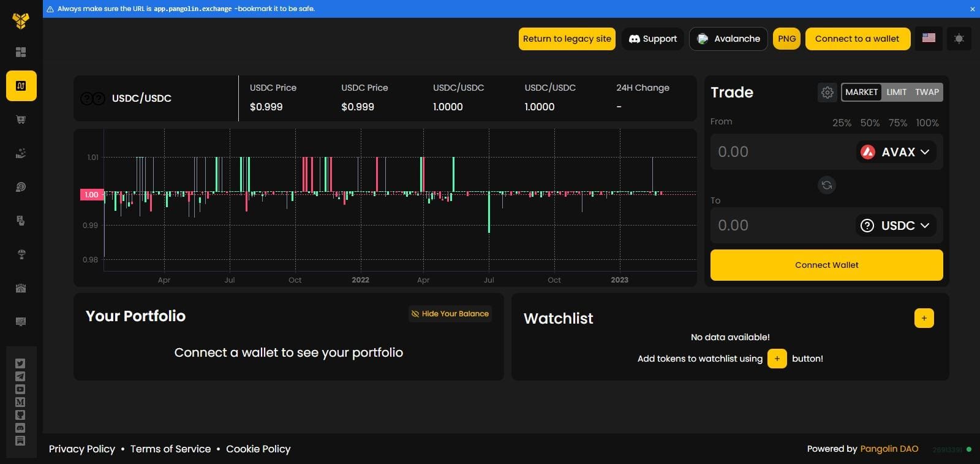The width and height of the screenshot is (980, 464).
Task: Click the 2022 label on chart axis
Action: tap(360, 280)
